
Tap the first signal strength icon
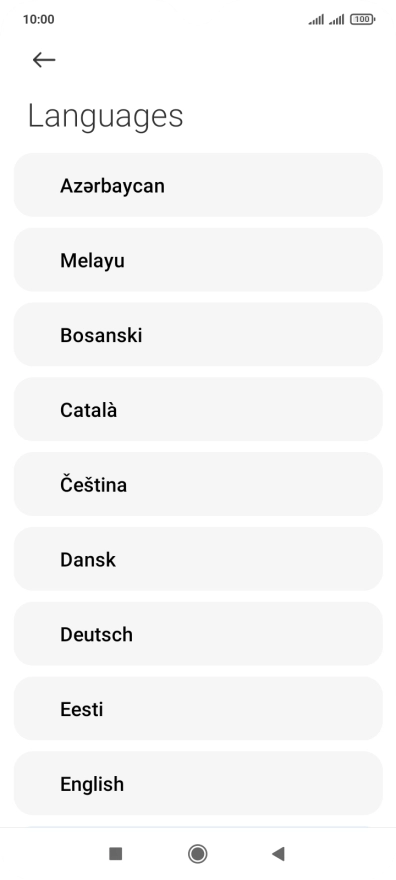pos(316,20)
